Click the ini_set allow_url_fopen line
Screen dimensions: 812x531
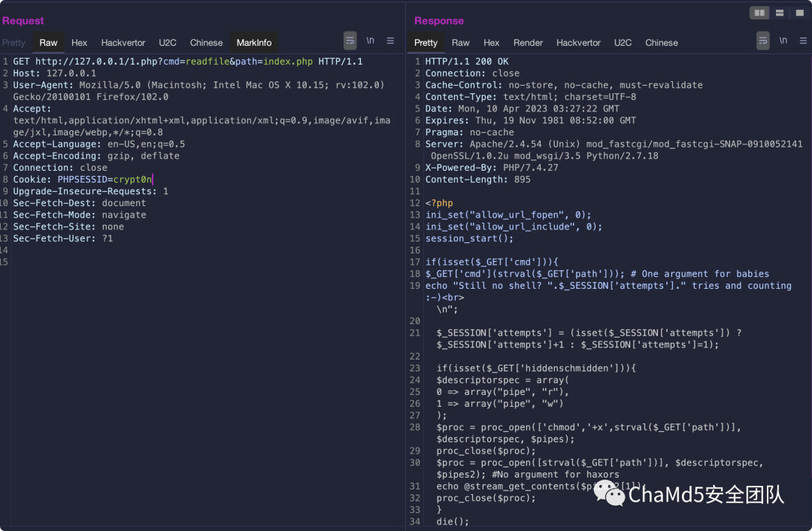(x=508, y=215)
